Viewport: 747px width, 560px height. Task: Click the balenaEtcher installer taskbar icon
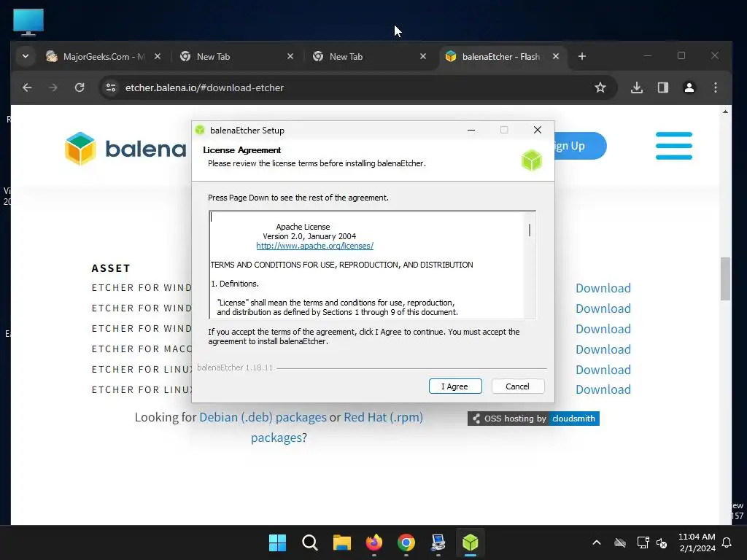tap(471, 542)
